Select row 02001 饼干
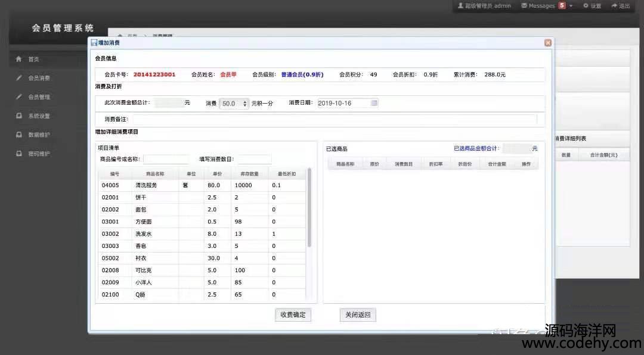This screenshot has width=644, height=355. (x=202, y=197)
